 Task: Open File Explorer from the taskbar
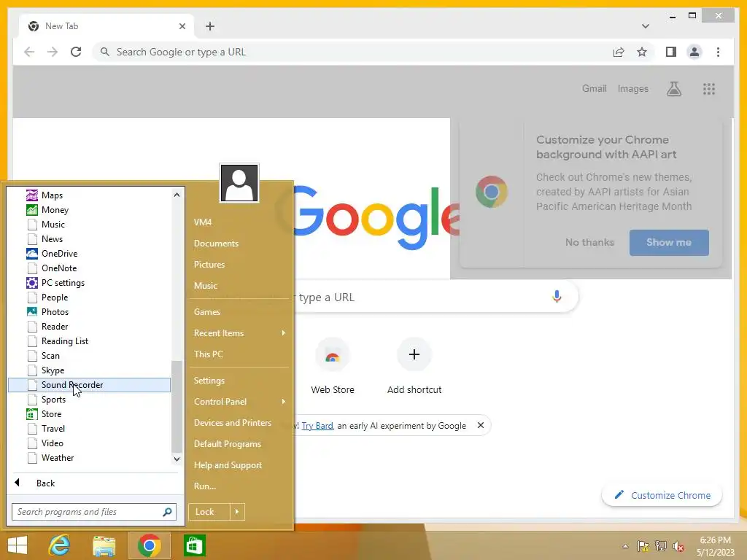point(104,546)
